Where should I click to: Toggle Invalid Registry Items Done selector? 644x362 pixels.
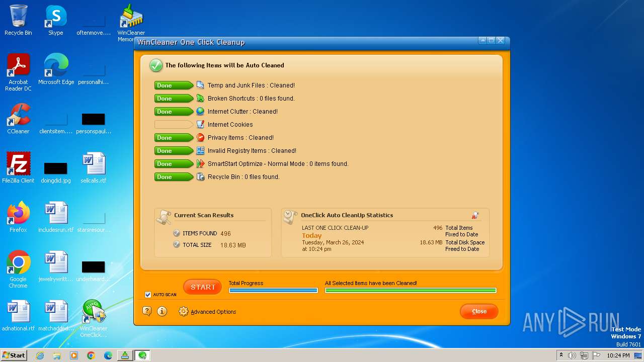tap(174, 151)
